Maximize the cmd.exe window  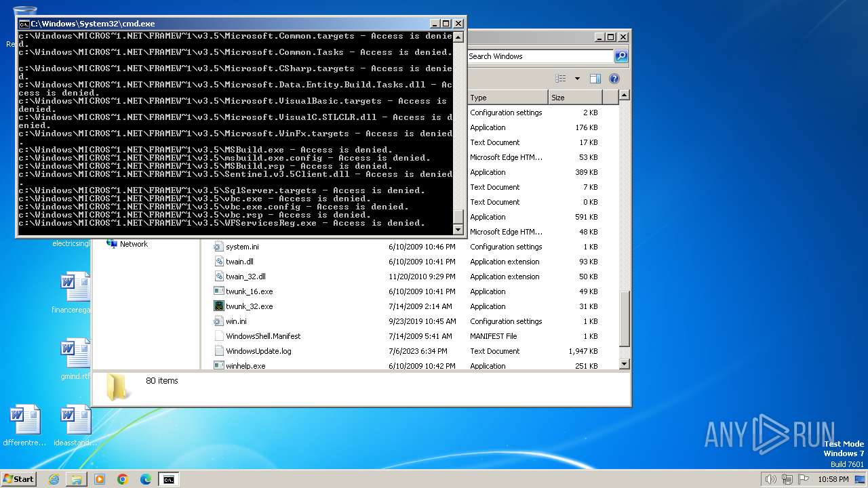446,23
